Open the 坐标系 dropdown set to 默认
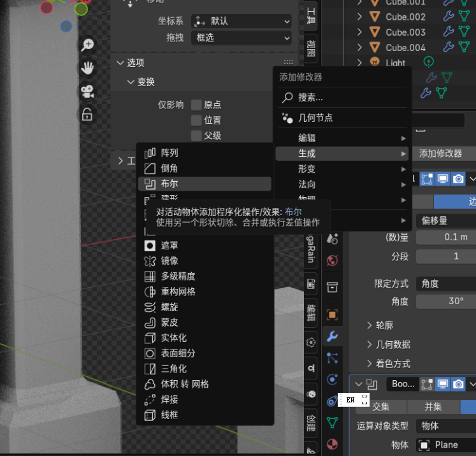 242,21
